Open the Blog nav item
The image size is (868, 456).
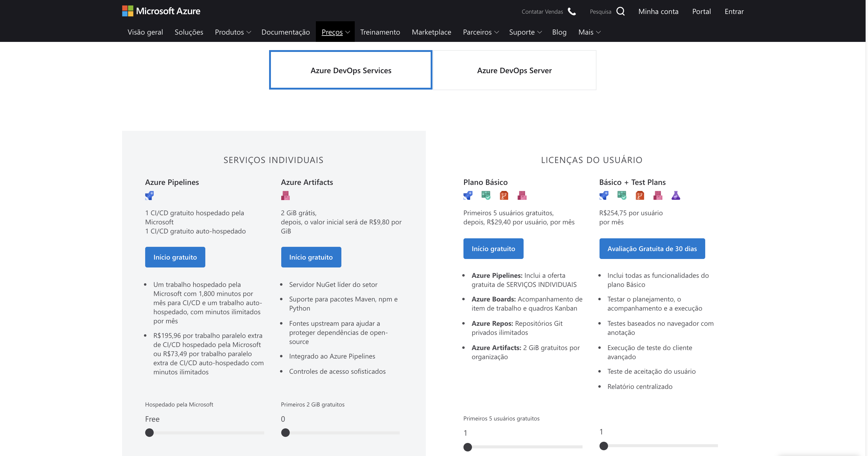pyautogui.click(x=559, y=32)
